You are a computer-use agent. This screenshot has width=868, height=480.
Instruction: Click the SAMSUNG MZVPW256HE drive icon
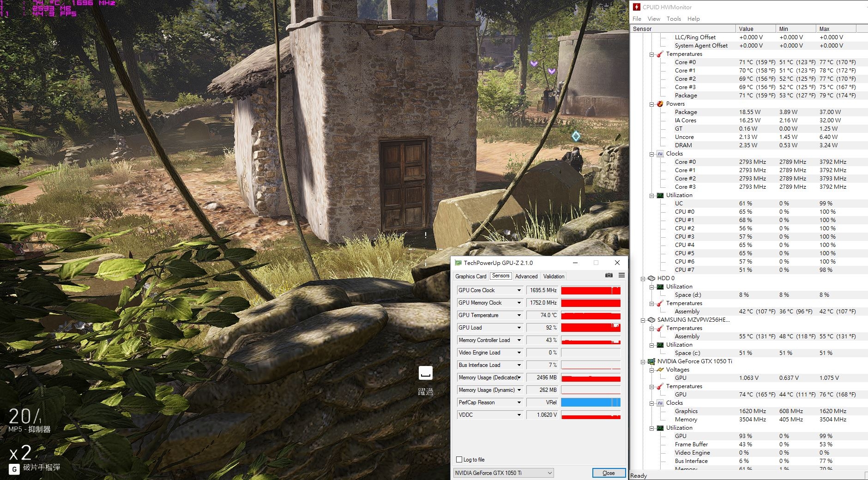coord(651,320)
